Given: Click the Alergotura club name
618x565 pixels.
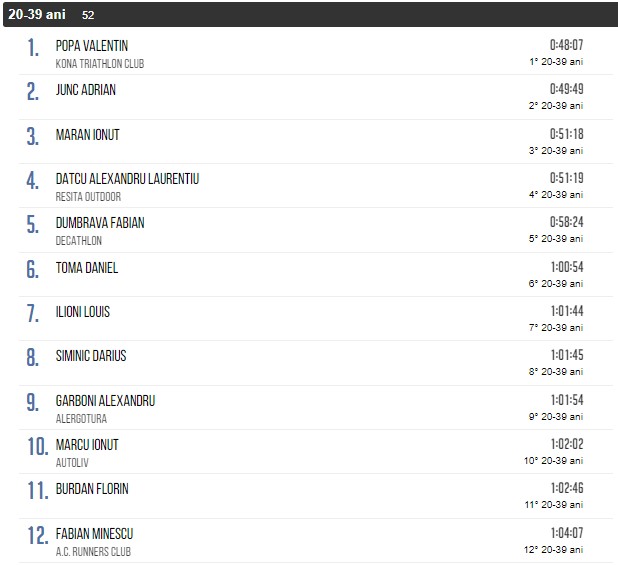Looking at the screenshot, I should coord(81,419).
